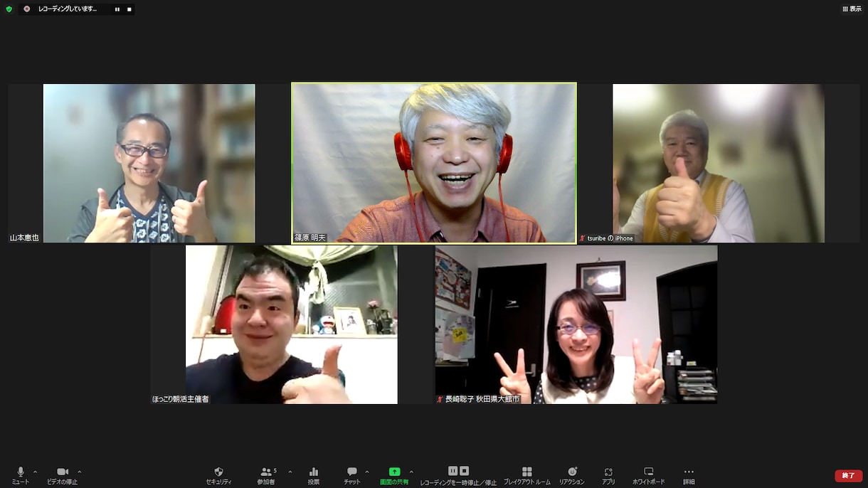Open the チャット chat panel
The image size is (868, 488).
click(351, 475)
